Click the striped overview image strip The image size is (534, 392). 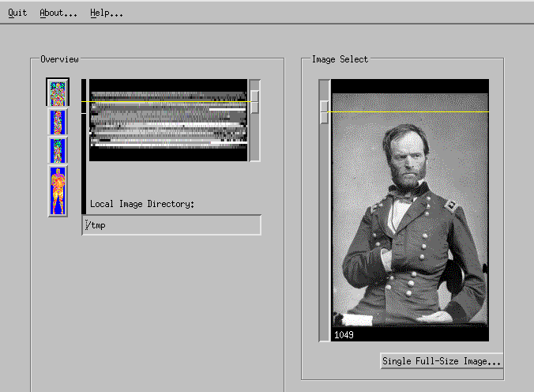[x=168, y=120]
